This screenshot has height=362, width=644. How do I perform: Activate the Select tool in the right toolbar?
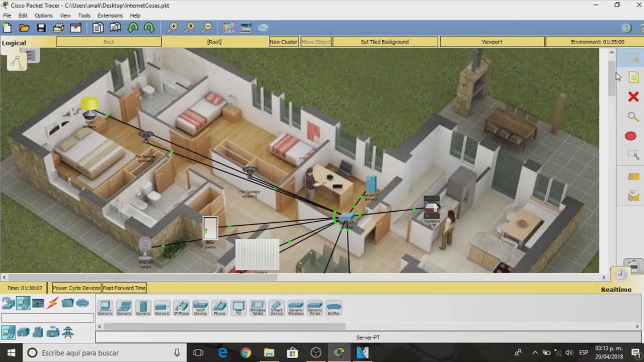(x=633, y=59)
